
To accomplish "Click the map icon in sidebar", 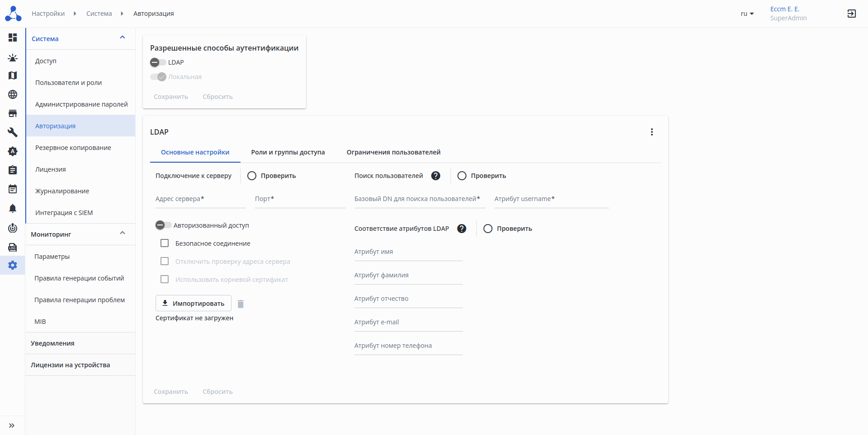I will pos(13,75).
